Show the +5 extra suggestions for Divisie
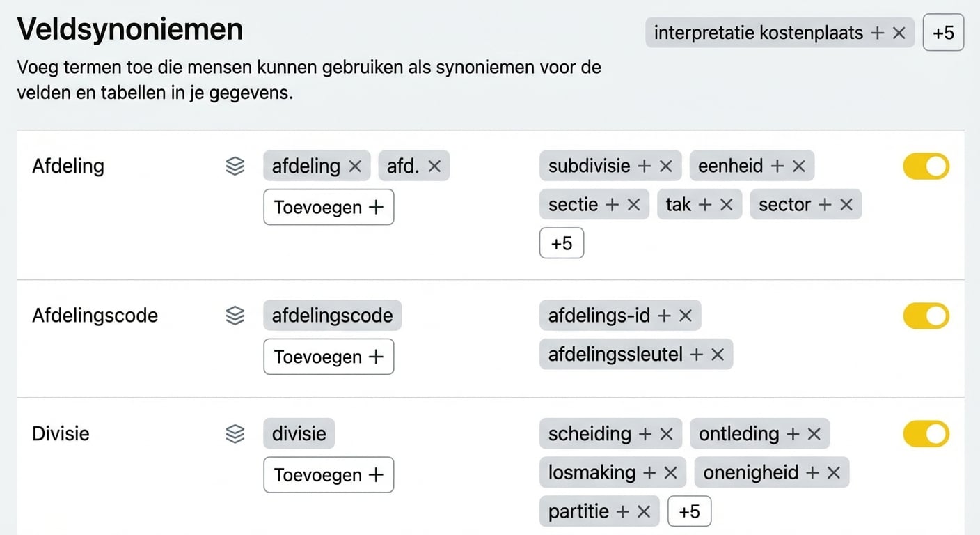The image size is (980, 535). pos(689,511)
